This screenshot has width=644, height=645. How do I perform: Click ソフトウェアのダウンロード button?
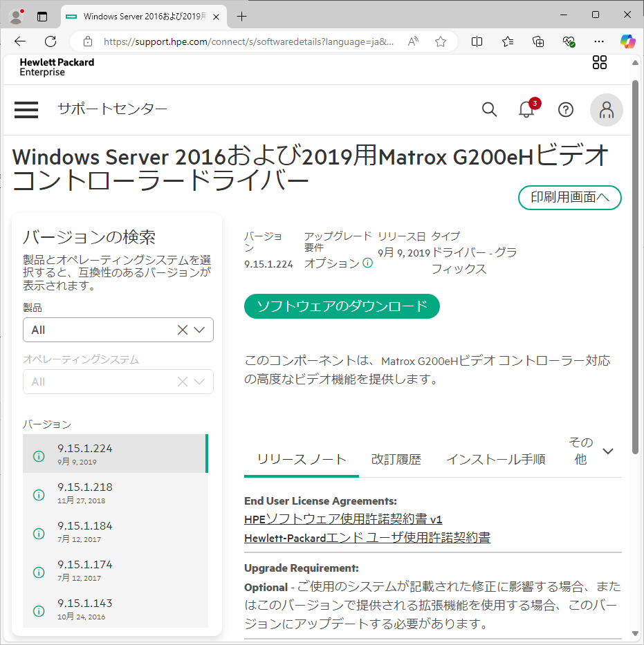click(342, 306)
